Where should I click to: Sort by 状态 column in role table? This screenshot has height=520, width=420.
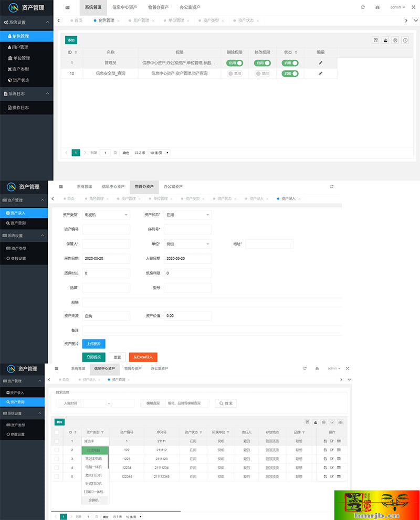point(296,52)
